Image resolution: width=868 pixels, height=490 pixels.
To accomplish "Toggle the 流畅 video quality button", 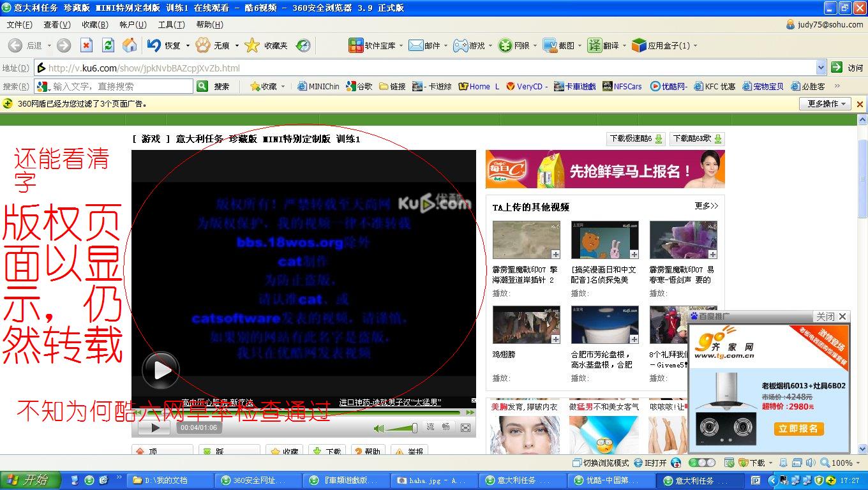I will [x=438, y=427].
